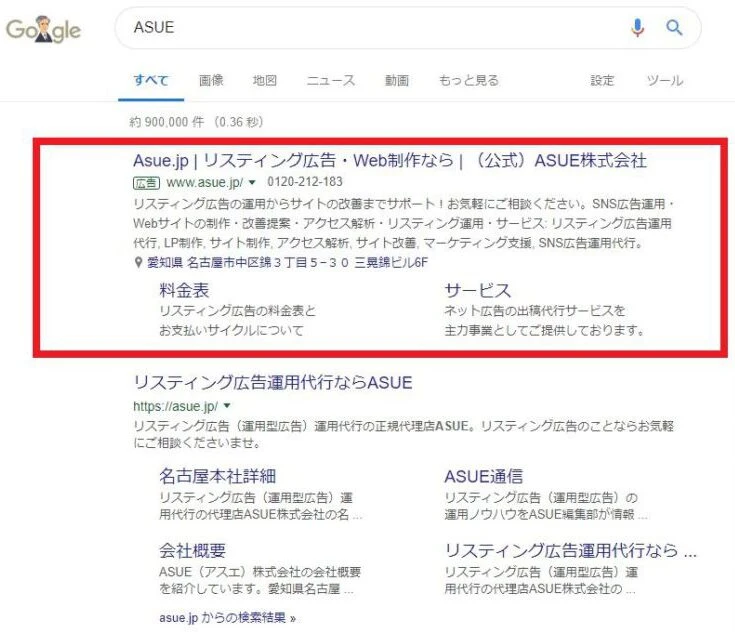Image resolution: width=735 pixels, height=632 pixels.
Task: Open ad headline Asue.jp | リスティング広告・Web制作なら
Action: [x=390, y=161]
